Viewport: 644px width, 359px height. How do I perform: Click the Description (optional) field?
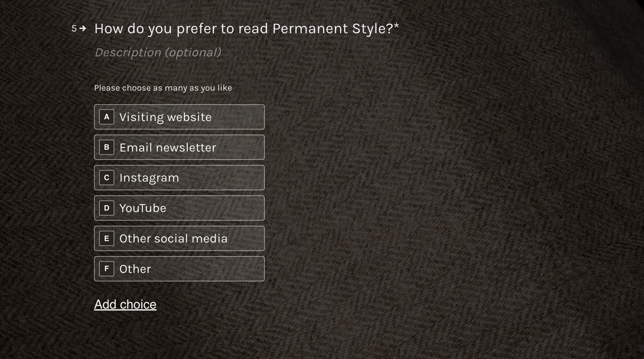click(158, 52)
